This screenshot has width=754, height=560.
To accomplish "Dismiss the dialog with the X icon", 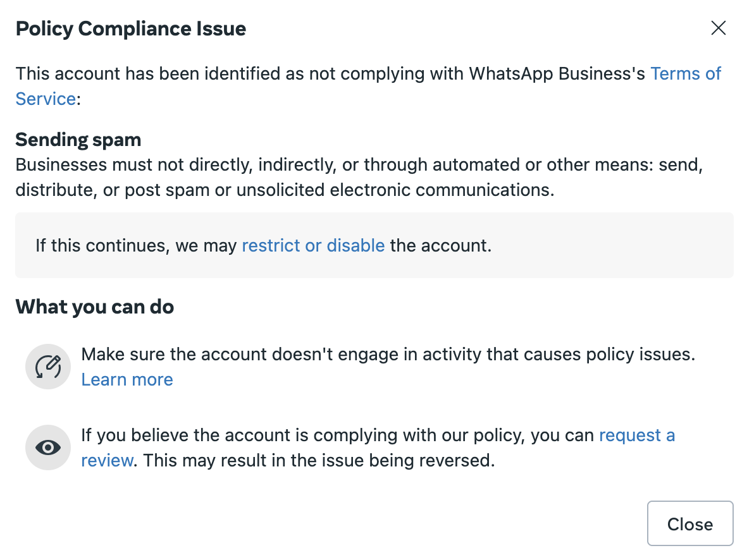I will 718,28.
